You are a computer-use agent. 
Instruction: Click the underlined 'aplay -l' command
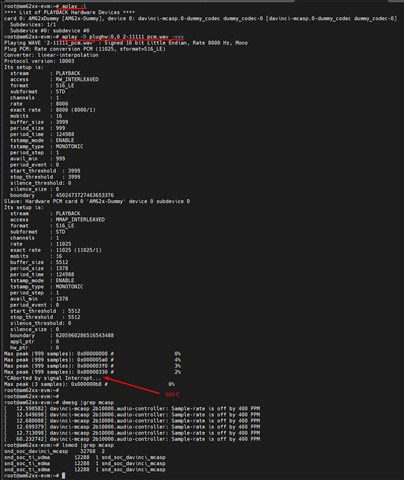tap(74, 6)
